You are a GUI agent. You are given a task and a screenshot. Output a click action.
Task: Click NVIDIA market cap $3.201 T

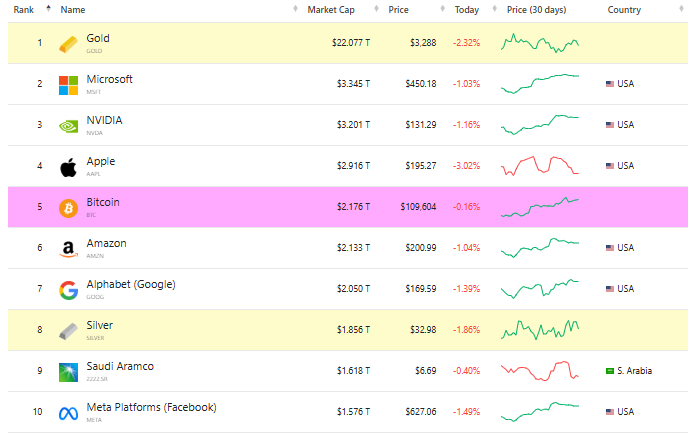click(353, 125)
